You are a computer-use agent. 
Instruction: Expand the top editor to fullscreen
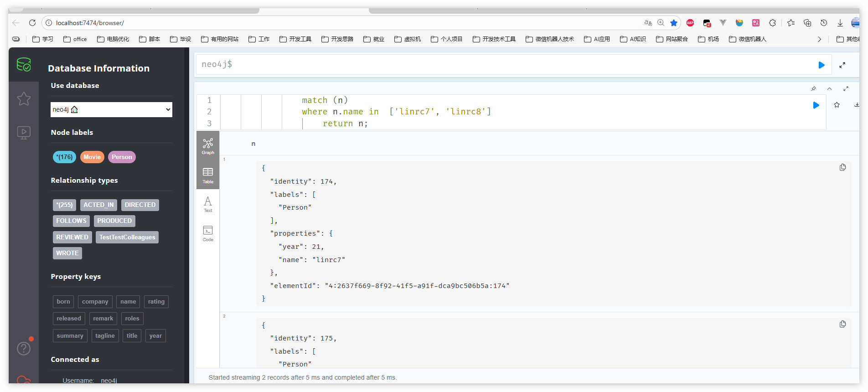[x=842, y=65]
